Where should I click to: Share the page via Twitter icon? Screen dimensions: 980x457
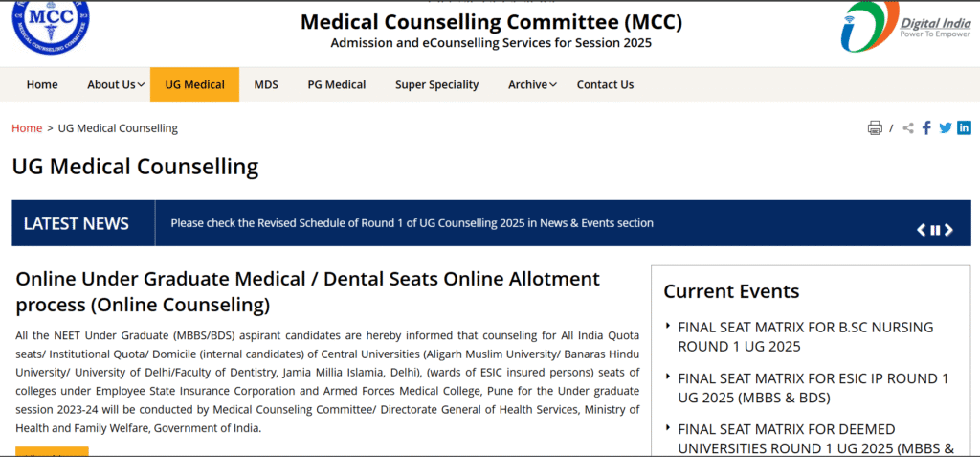[x=946, y=128]
